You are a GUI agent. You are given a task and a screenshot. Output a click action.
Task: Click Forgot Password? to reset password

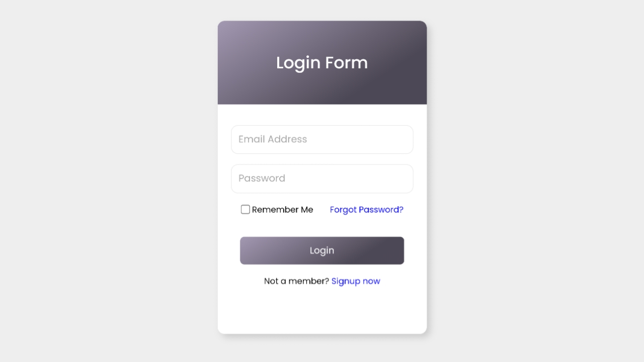tap(366, 210)
